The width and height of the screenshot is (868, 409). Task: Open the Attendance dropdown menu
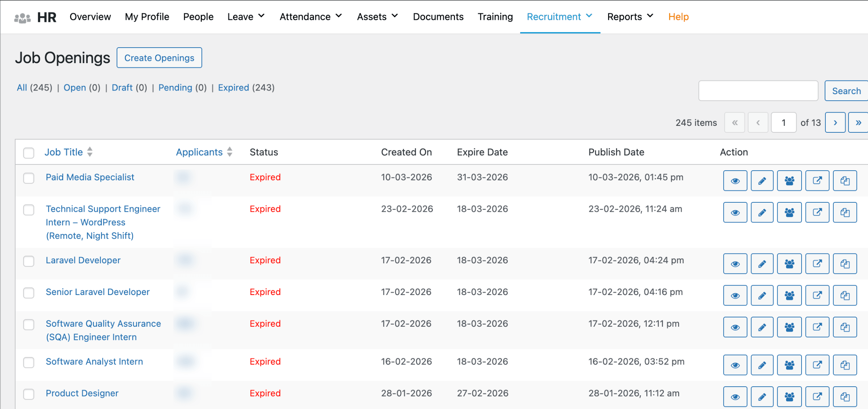point(311,17)
